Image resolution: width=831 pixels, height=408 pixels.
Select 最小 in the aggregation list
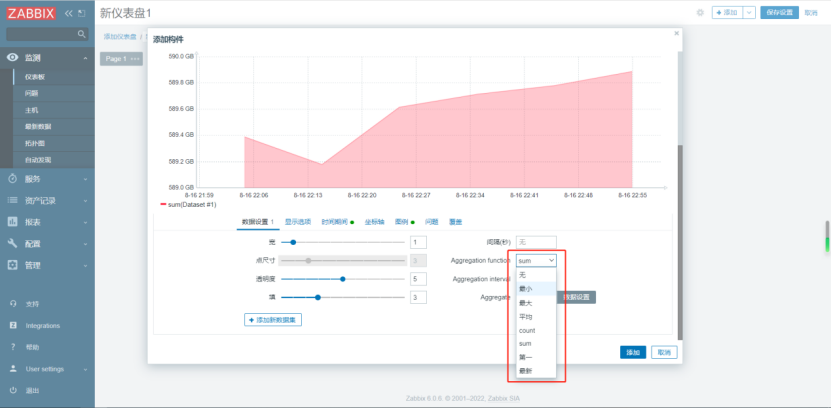[536, 289]
